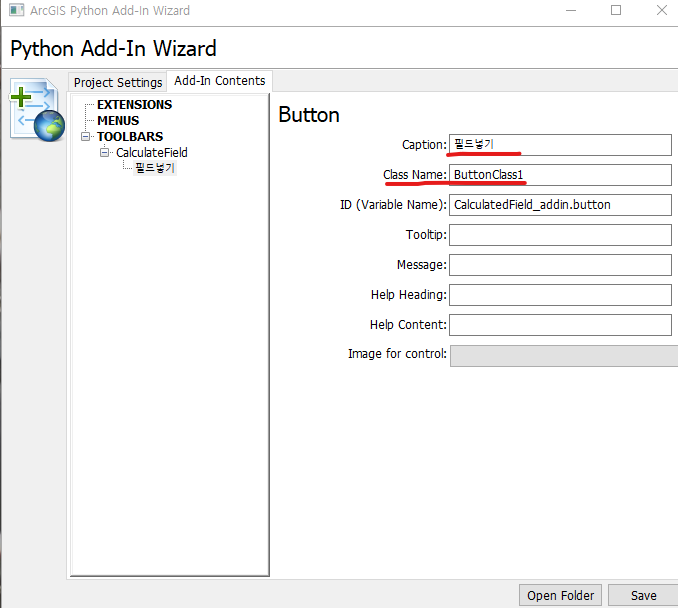The width and height of the screenshot is (678, 608).
Task: Select MENUS in the tree
Action: pos(118,121)
